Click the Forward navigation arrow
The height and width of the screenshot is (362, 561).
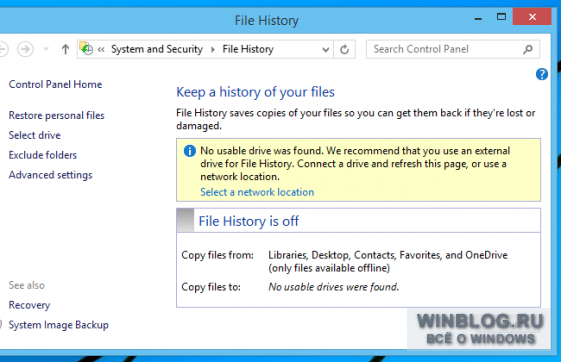25,49
